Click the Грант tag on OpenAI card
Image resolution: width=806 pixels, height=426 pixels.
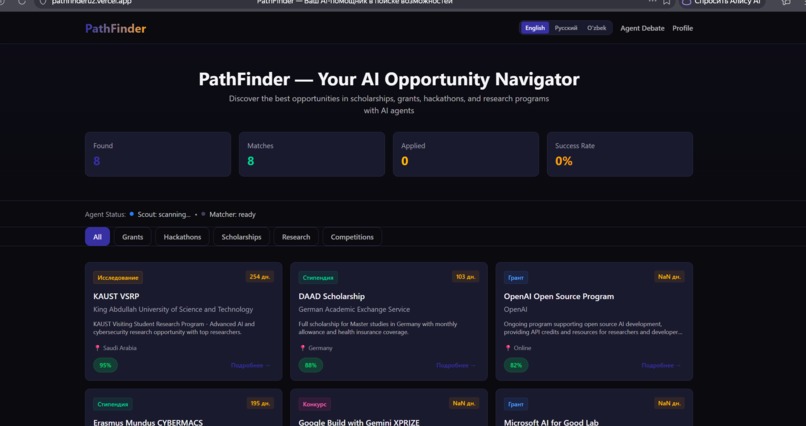pyautogui.click(x=516, y=277)
